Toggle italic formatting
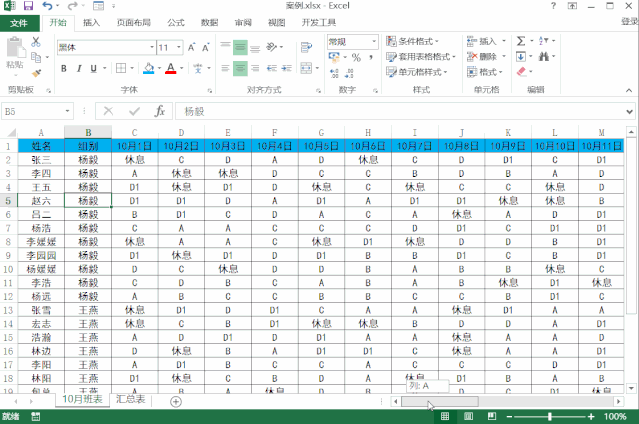Image resolution: width=639 pixels, height=424 pixels. tap(79, 68)
